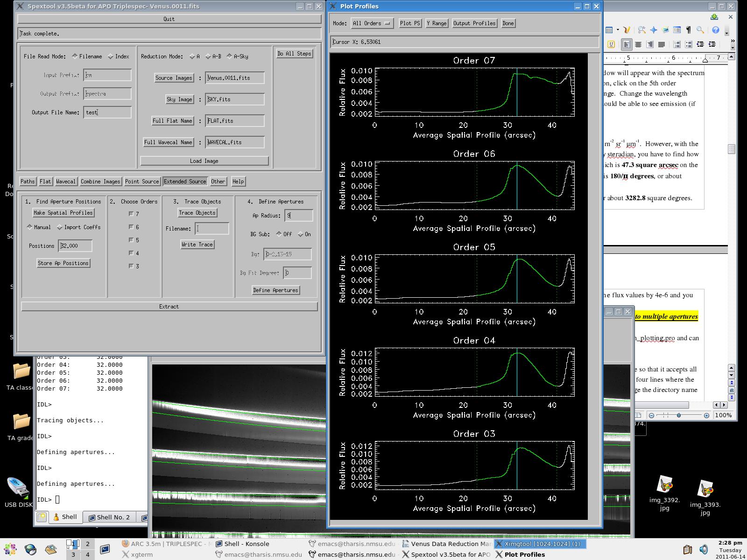Open the Wavecal tab
The image size is (747, 560).
click(65, 182)
